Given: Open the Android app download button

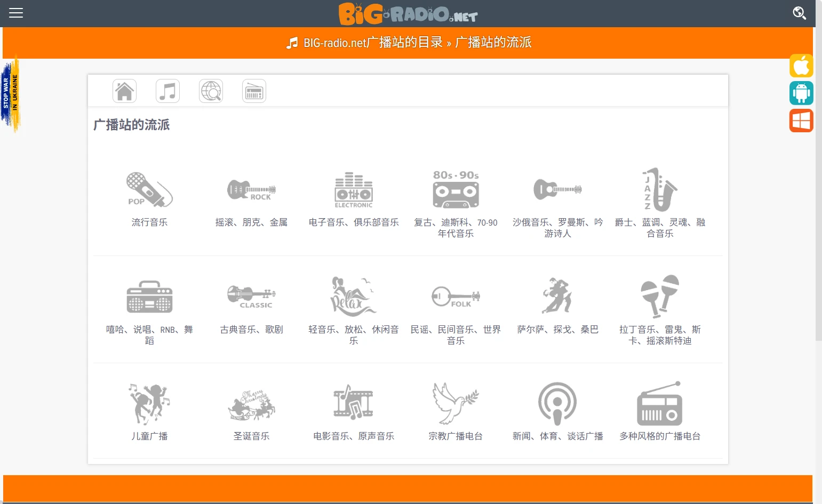Looking at the screenshot, I should [801, 93].
